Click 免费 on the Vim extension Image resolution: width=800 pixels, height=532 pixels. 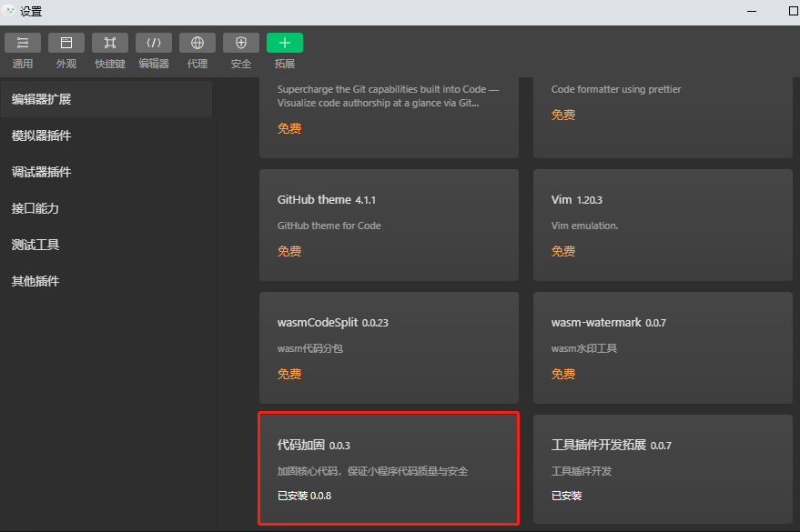click(x=562, y=250)
